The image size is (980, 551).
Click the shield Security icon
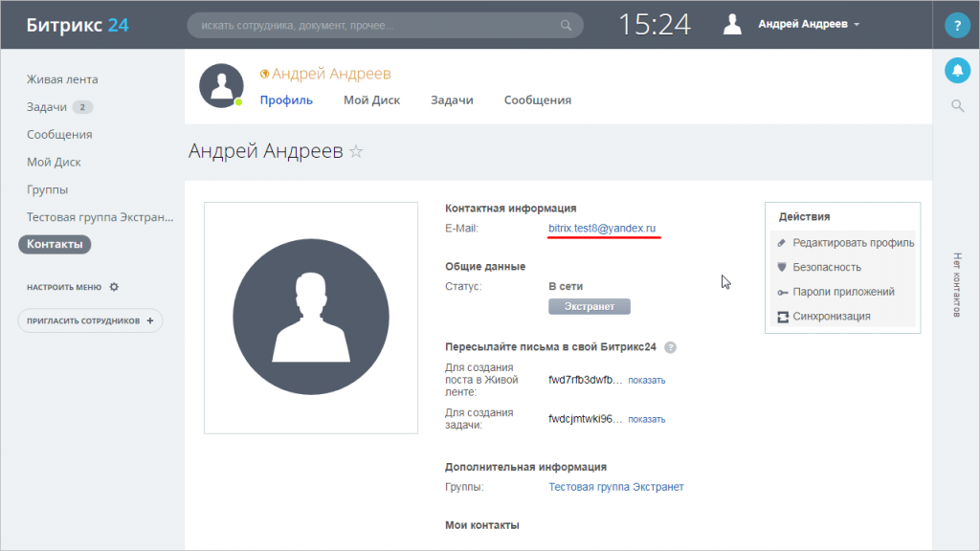tap(782, 267)
